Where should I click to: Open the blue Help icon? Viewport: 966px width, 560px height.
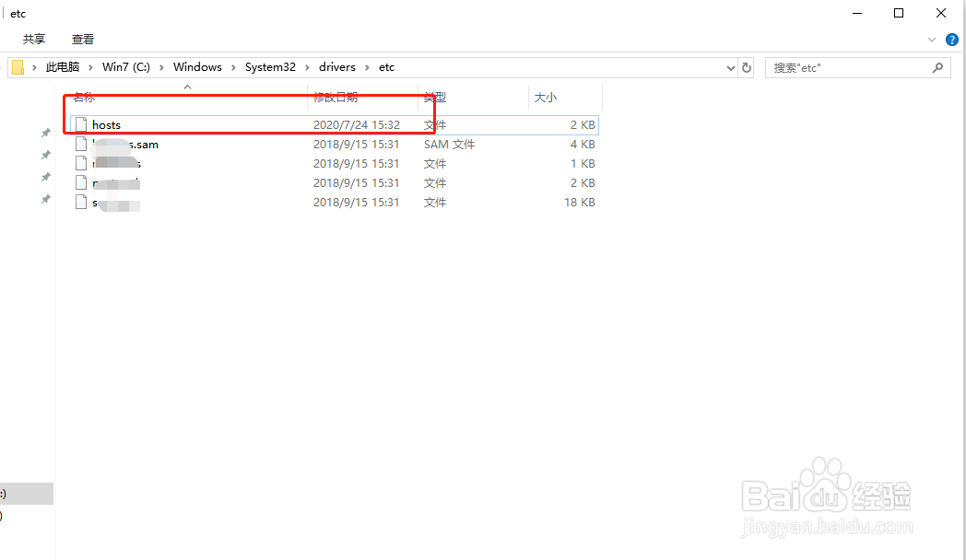[x=952, y=40]
